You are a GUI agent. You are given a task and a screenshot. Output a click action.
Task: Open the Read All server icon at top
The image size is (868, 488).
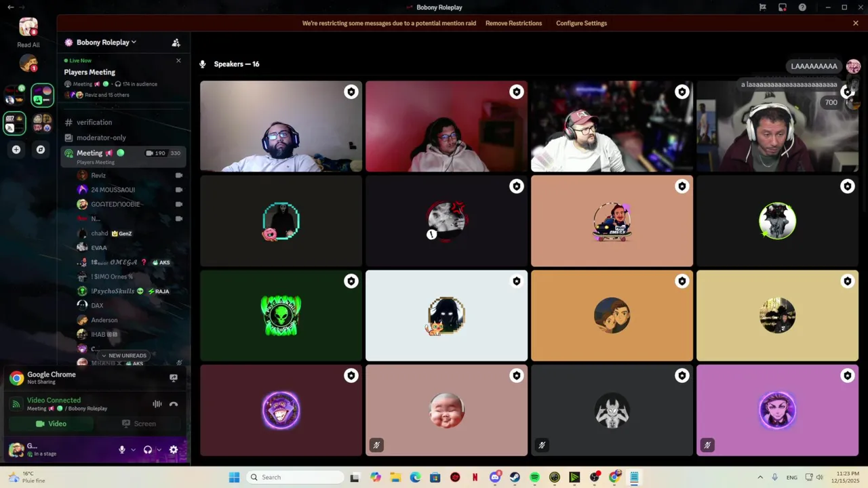pyautogui.click(x=28, y=27)
